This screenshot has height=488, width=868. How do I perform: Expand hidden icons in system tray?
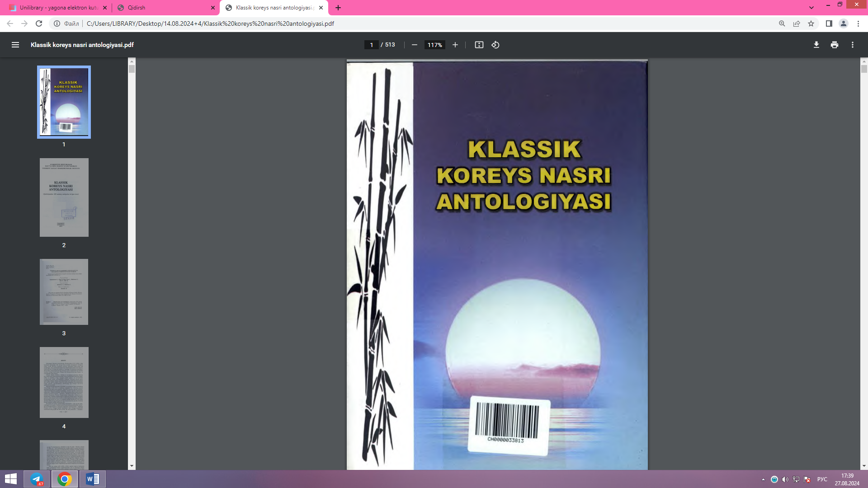click(764, 479)
